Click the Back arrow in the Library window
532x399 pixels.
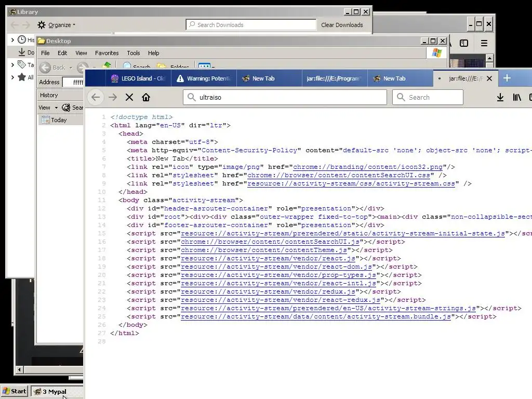pyautogui.click(x=15, y=25)
